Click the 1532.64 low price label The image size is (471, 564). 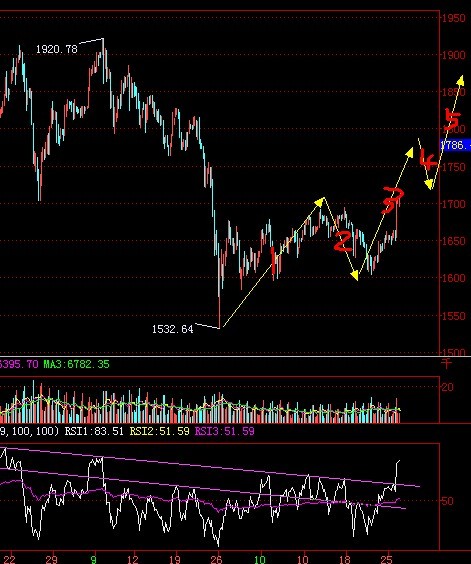coord(173,329)
